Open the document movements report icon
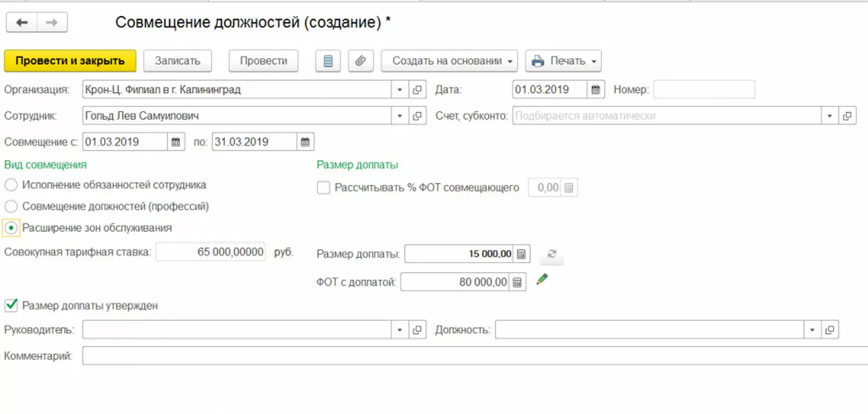Viewport: 868px width, 414px height. click(x=328, y=61)
